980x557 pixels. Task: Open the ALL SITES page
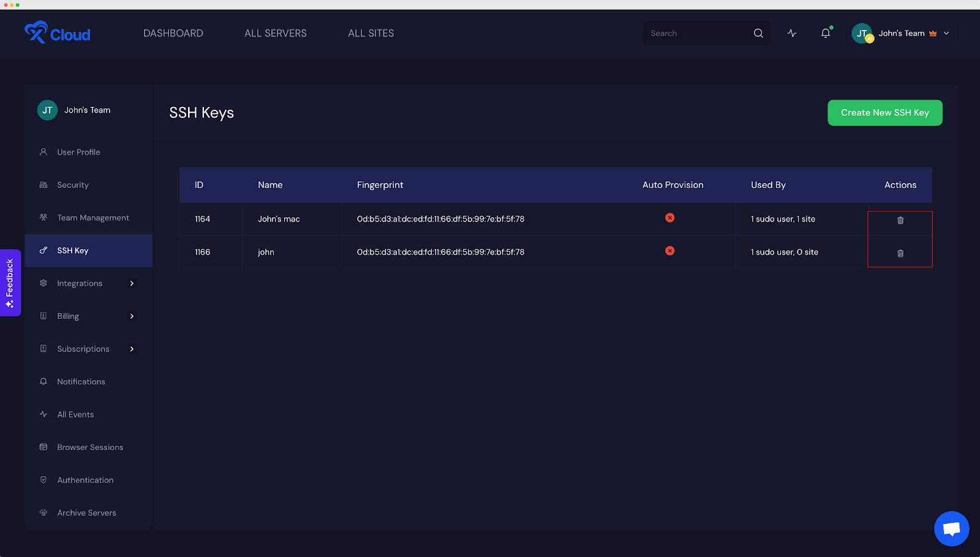pyautogui.click(x=371, y=33)
